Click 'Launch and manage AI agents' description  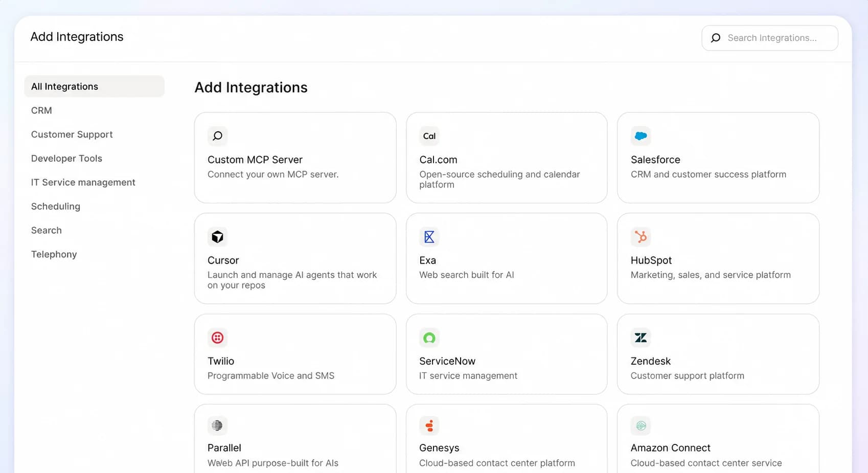(292, 280)
